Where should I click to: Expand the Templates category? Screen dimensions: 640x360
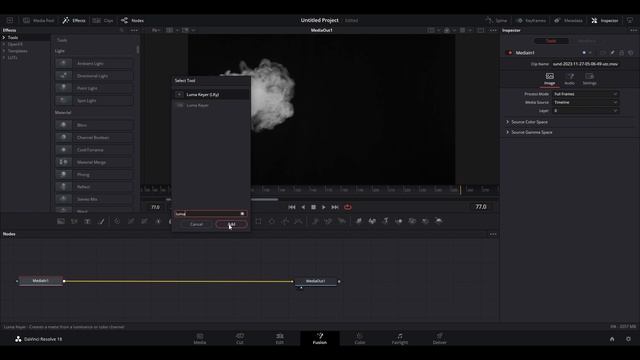(x=4, y=51)
